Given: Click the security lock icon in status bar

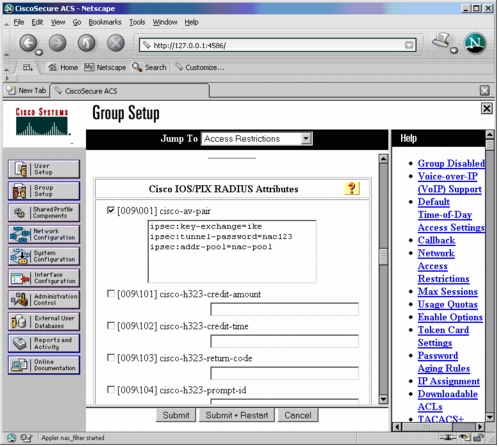Looking at the screenshot, I should 479,438.
